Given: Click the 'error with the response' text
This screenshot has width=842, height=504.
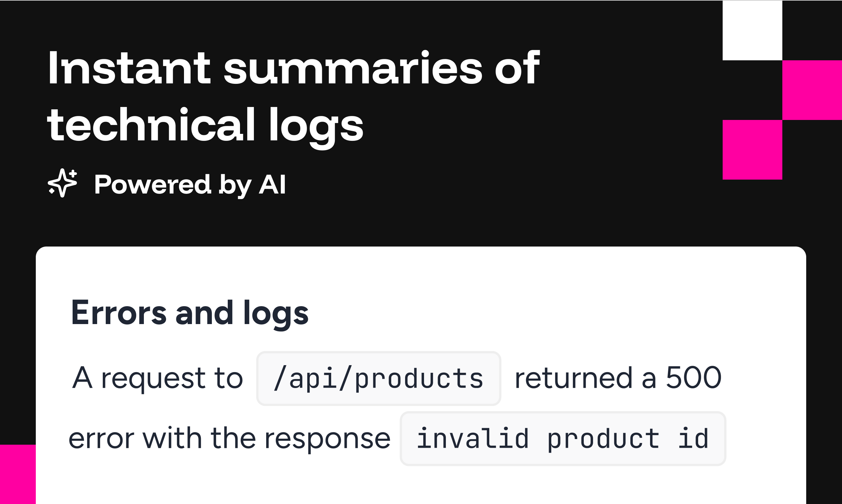Looking at the screenshot, I should (x=229, y=438).
